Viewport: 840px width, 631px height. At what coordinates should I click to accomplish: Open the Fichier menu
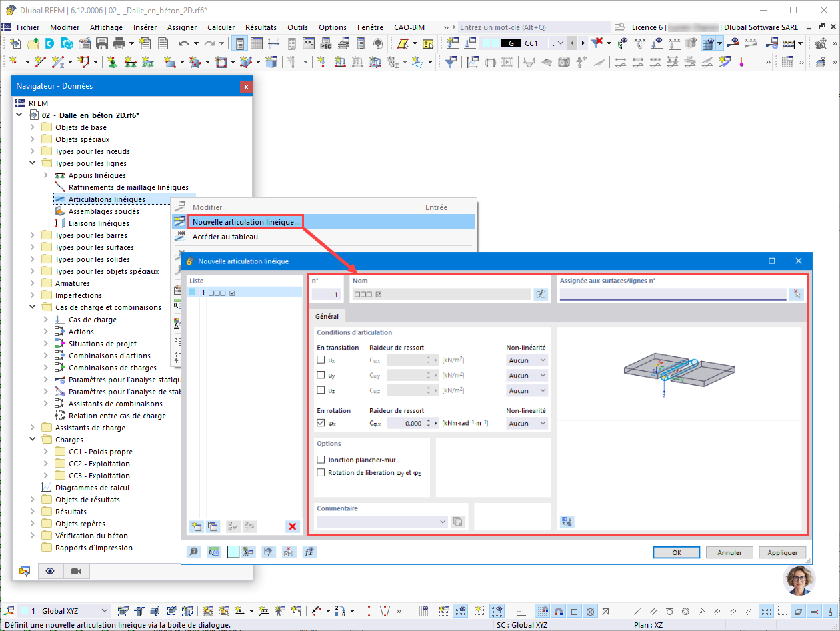(x=28, y=27)
